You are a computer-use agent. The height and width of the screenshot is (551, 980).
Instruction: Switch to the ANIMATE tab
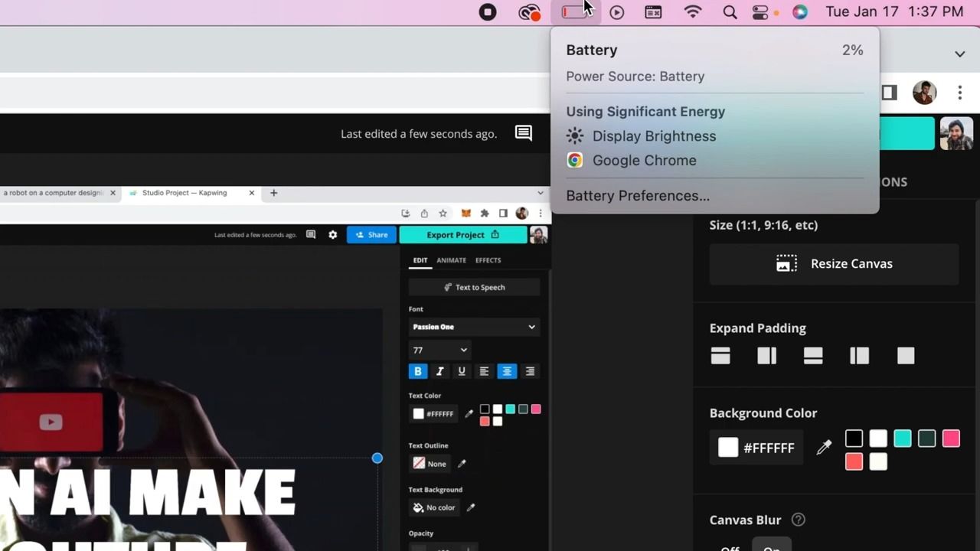coord(451,260)
